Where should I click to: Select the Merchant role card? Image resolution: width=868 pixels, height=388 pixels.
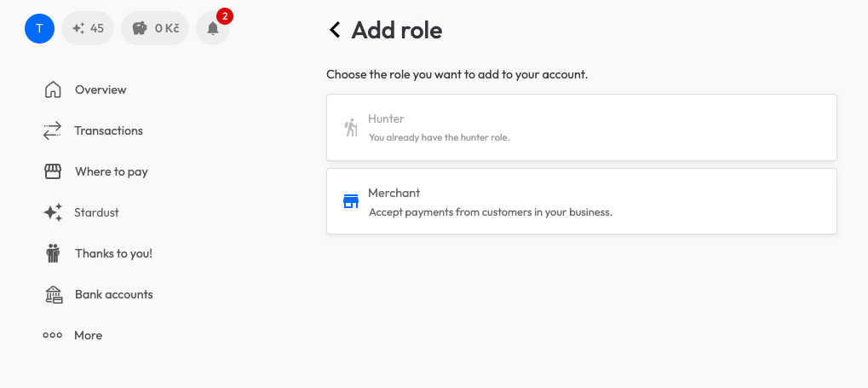(581, 201)
